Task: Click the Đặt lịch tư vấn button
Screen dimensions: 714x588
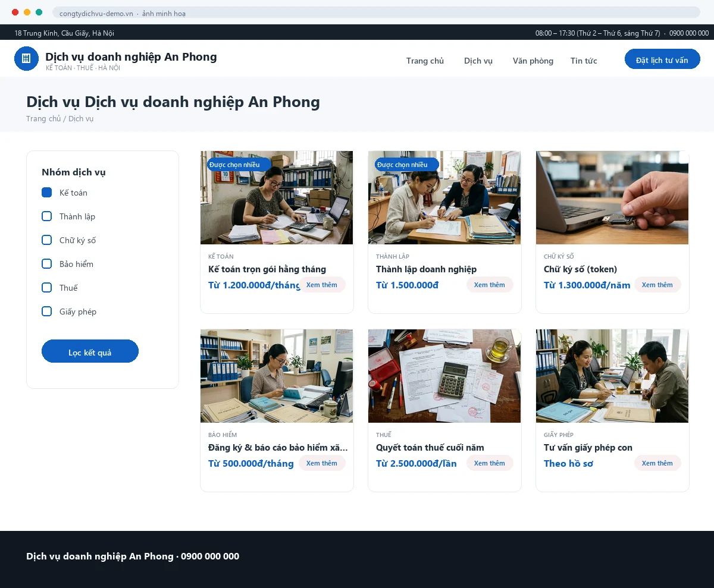Action: point(662,59)
